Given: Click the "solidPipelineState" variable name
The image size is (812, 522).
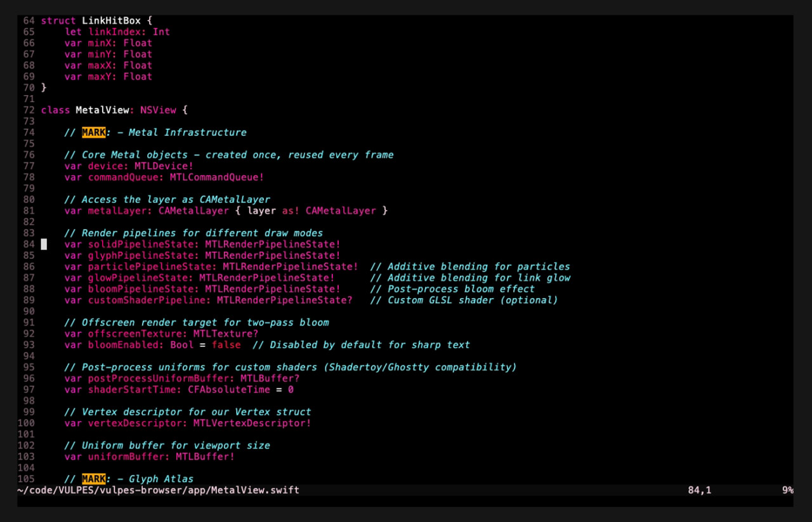Looking at the screenshot, I should [x=141, y=244].
